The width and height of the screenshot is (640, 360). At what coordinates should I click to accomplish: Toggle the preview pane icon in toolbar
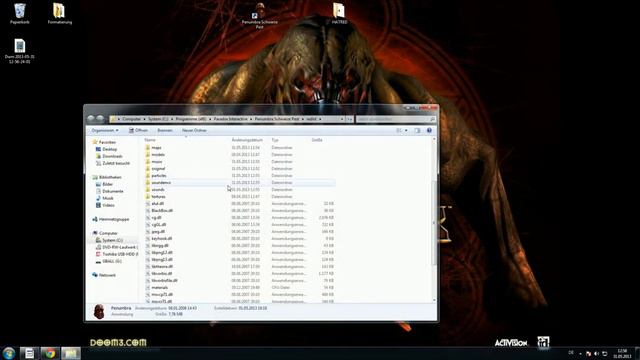417,130
